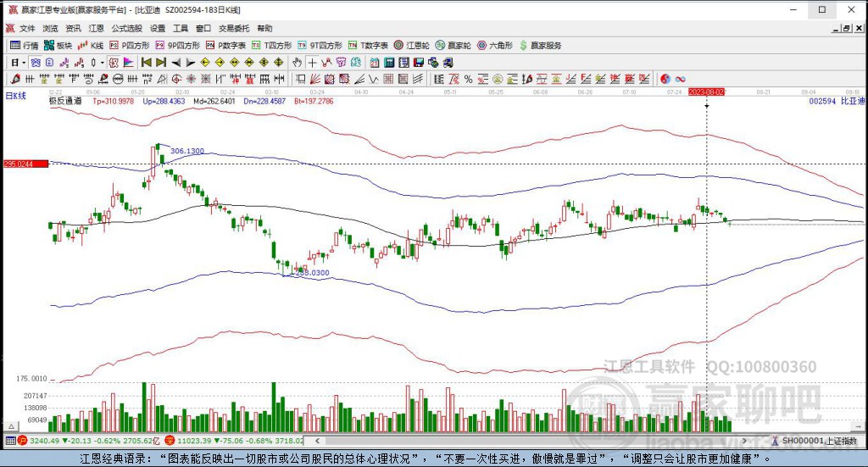The width and height of the screenshot is (868, 467).
Task: Select the red crosshair circle tool
Action: 176,79
